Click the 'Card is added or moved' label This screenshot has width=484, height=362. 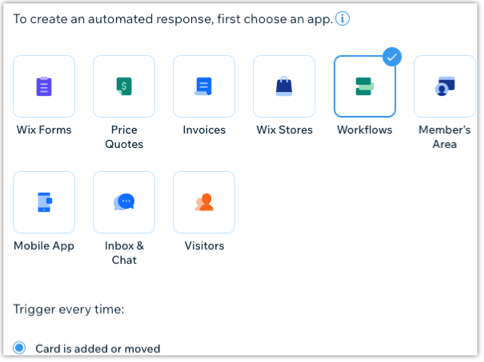click(98, 349)
